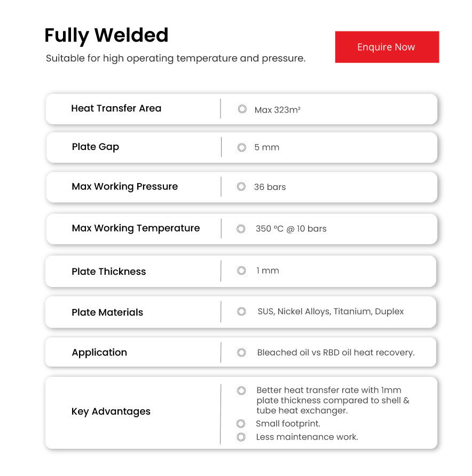
Task: Click the Plate Materials label
Action: [x=107, y=313]
